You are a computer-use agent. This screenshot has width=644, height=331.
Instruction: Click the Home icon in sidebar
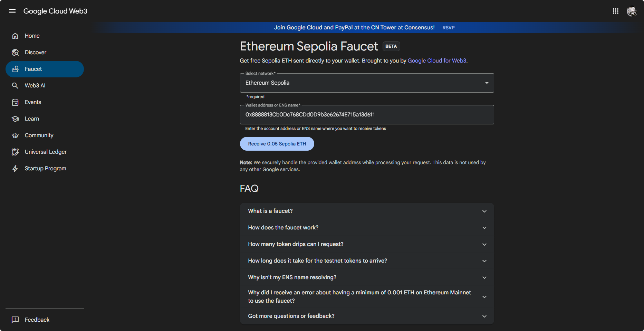pos(15,36)
